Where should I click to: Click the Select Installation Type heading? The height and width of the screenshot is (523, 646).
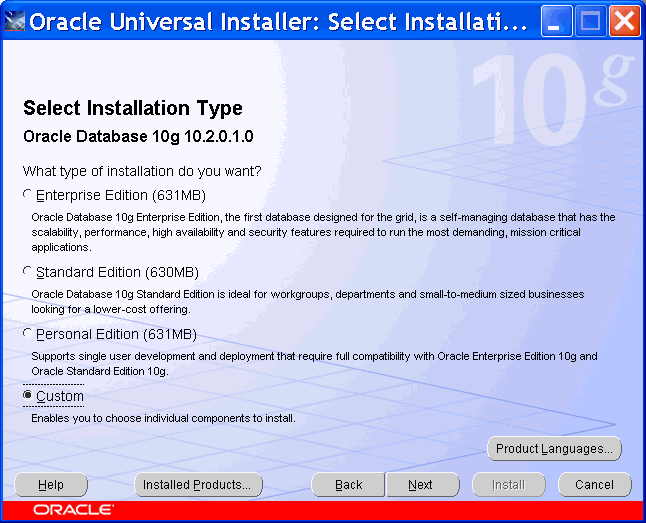133,108
